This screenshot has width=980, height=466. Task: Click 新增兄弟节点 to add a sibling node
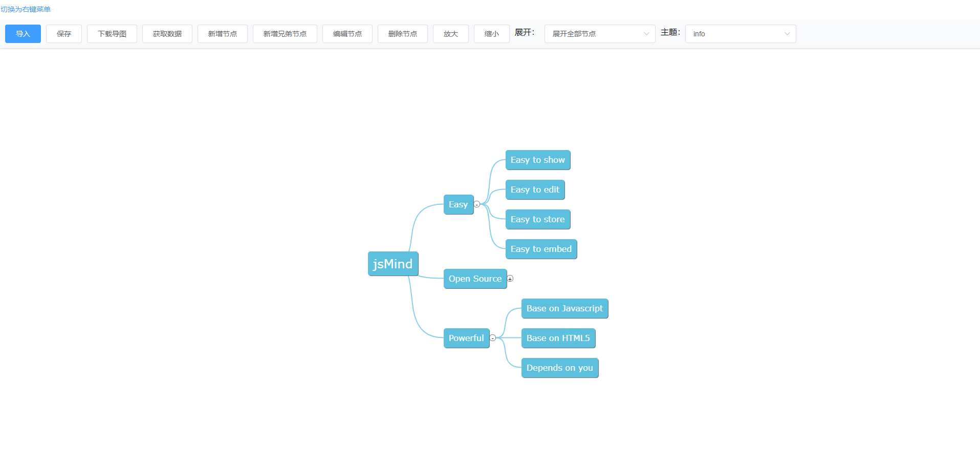285,33
